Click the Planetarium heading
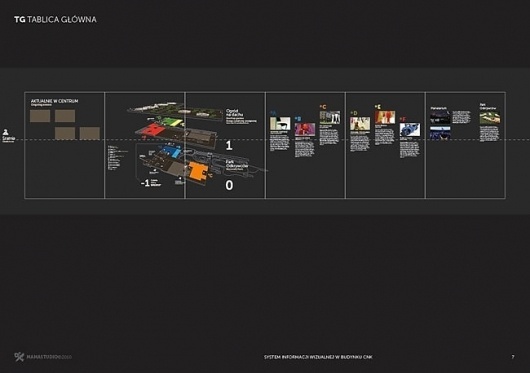 coord(439,108)
